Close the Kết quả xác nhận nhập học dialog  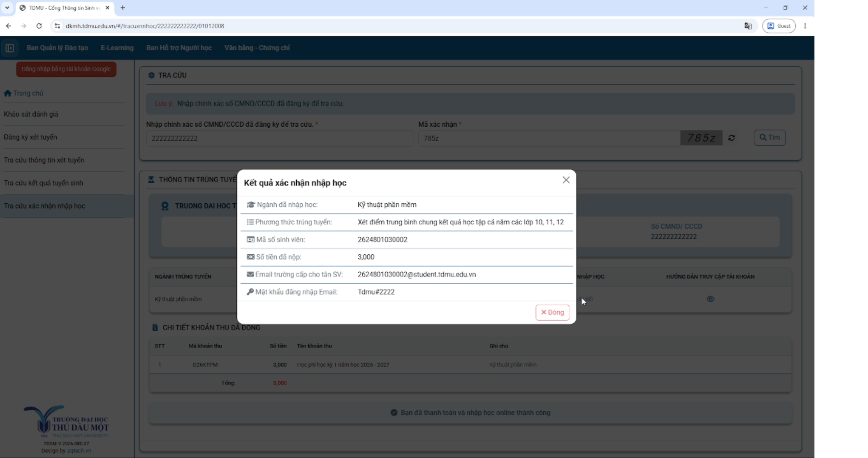(566, 180)
